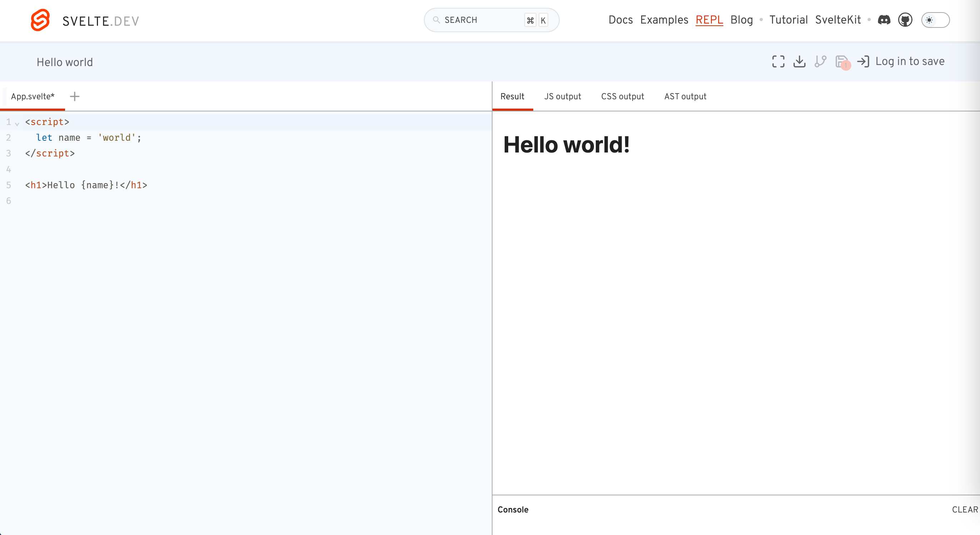Collapse the script block fold arrow
980x535 pixels.
coord(17,124)
